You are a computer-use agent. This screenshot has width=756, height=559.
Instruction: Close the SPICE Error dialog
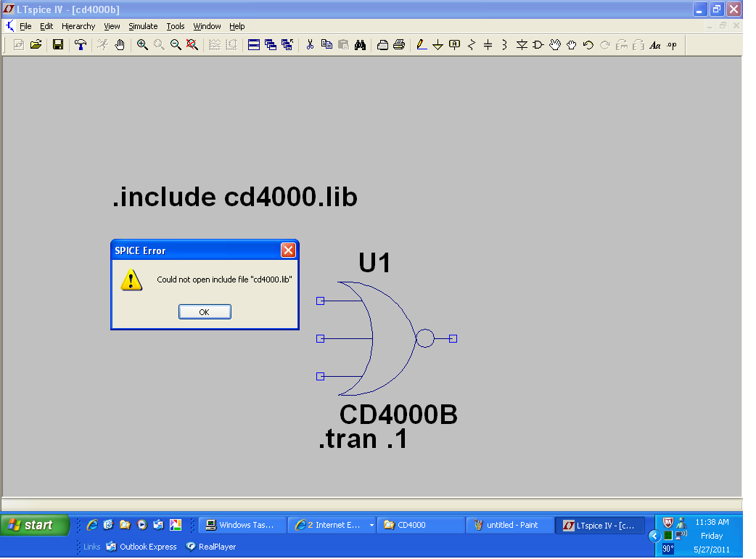click(288, 250)
